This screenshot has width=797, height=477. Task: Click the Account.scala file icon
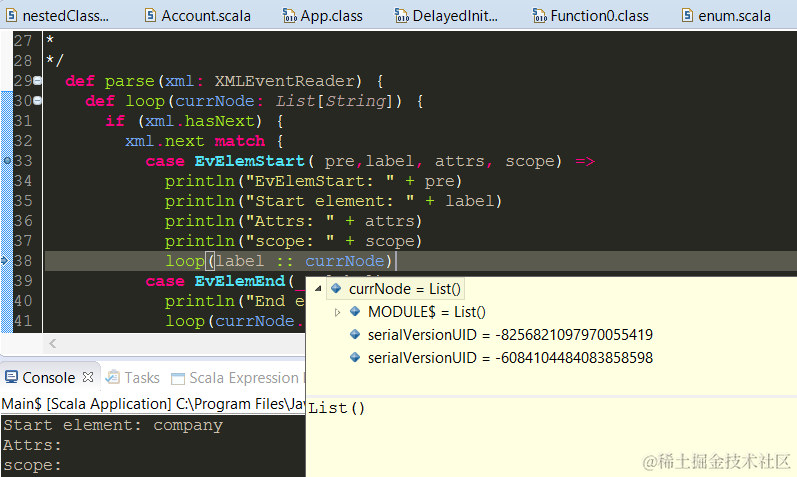click(x=150, y=16)
